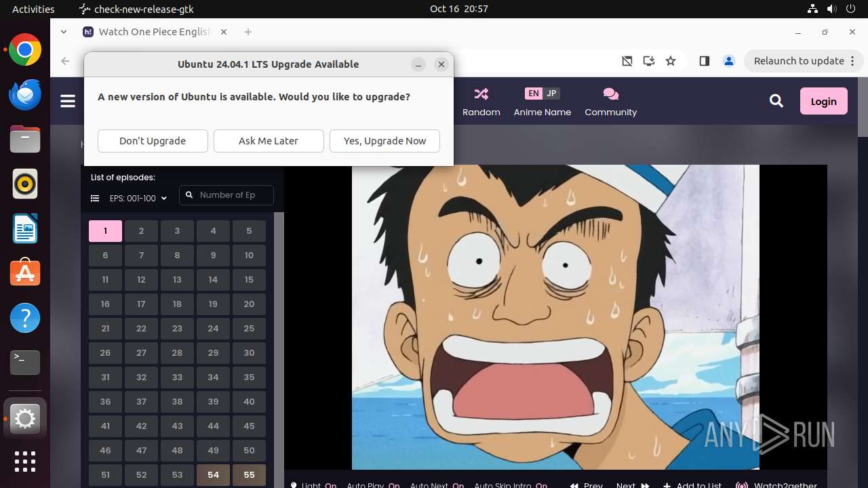Open the network status icon in top bar
This screenshot has height=488, width=868.
812,9
